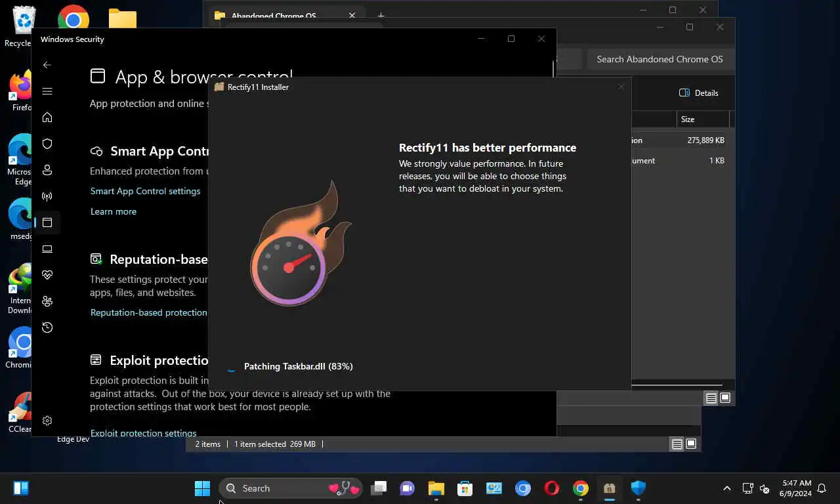Viewport: 840px width, 504px height.
Task: Open clock showing 5:47 AM
Action: coord(795,488)
